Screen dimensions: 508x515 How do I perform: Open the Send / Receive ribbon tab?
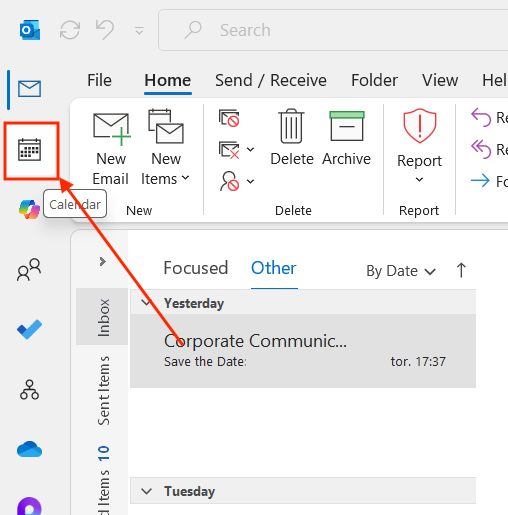[x=271, y=80]
